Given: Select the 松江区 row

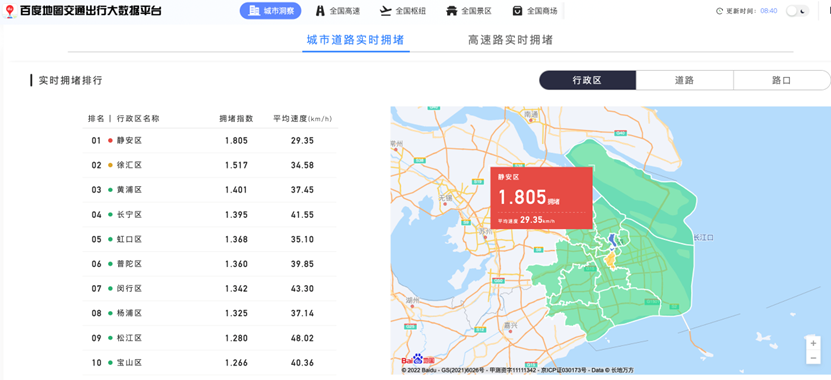Looking at the screenshot, I should pos(210,338).
